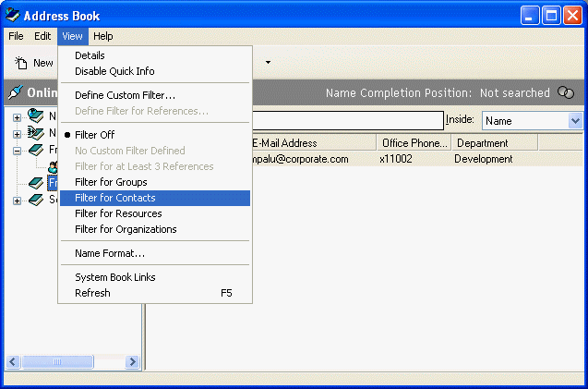Click the Address Book title bar icon
The height and width of the screenshot is (389, 588).
pos(12,15)
